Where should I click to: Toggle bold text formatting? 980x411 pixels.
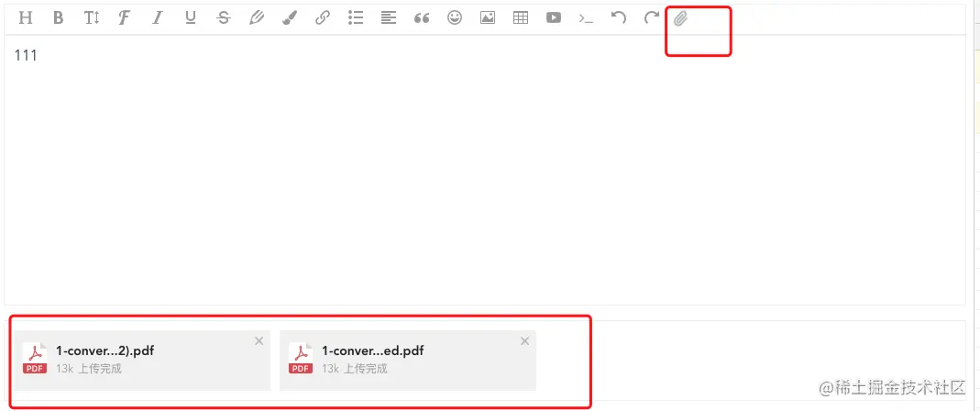[58, 17]
